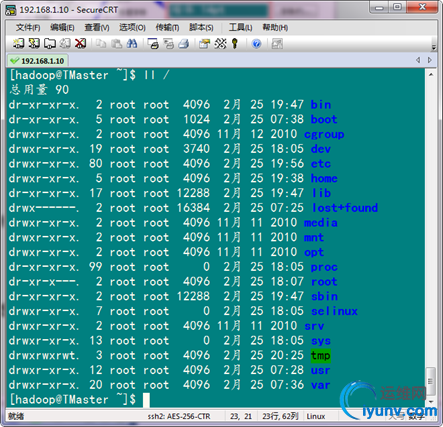Click the 'drwx------.' permissions text
The width and height of the screenshot is (443, 427).
44,208
